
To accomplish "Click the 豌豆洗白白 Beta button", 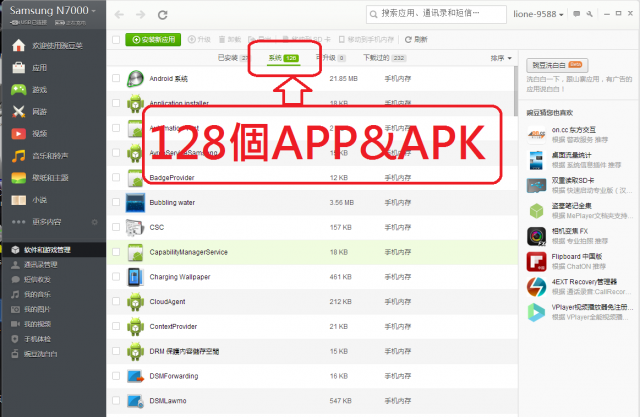I will (x=557, y=65).
